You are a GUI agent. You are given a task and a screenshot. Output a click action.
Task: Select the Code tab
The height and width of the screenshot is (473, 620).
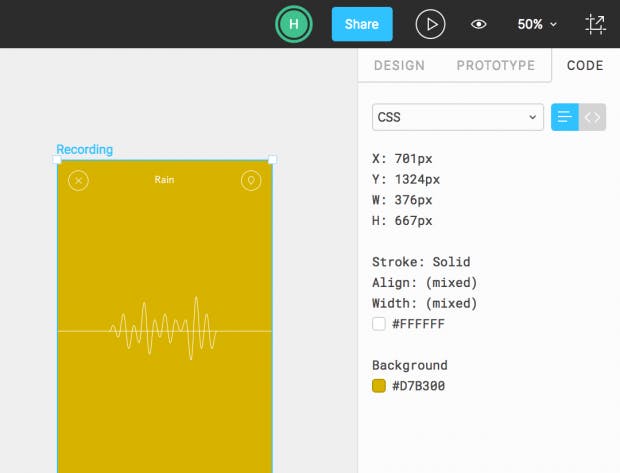tap(585, 65)
